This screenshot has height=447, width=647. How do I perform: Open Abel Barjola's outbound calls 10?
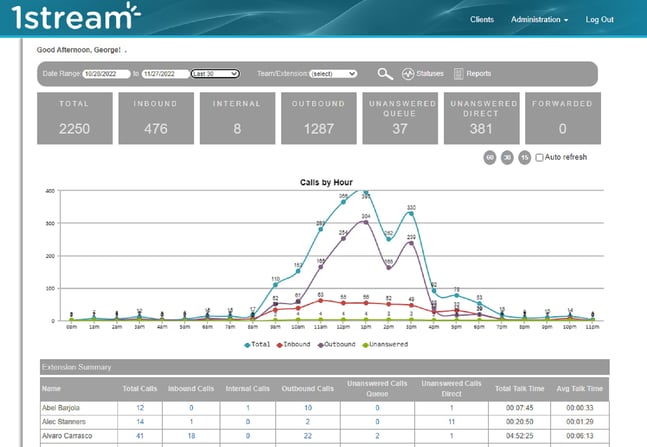(x=308, y=408)
